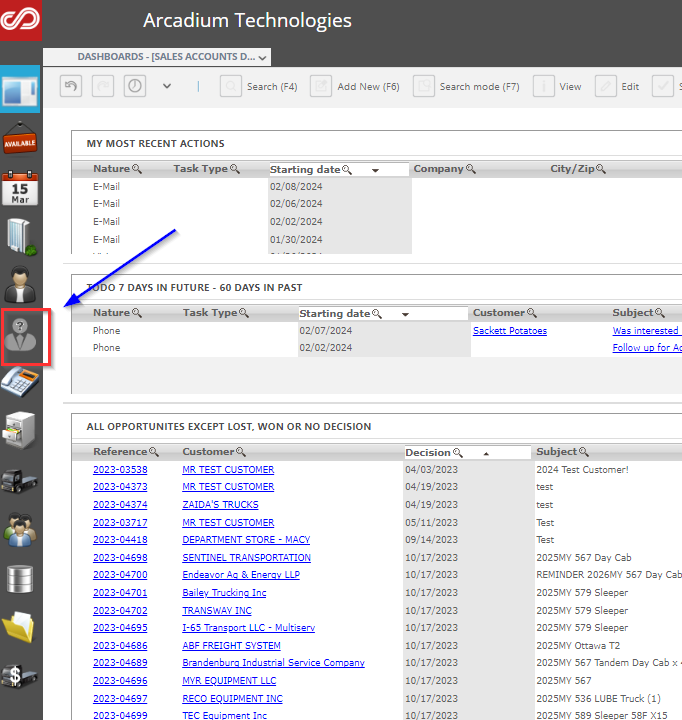Filter the Customer column in Todo section

click(x=532, y=313)
